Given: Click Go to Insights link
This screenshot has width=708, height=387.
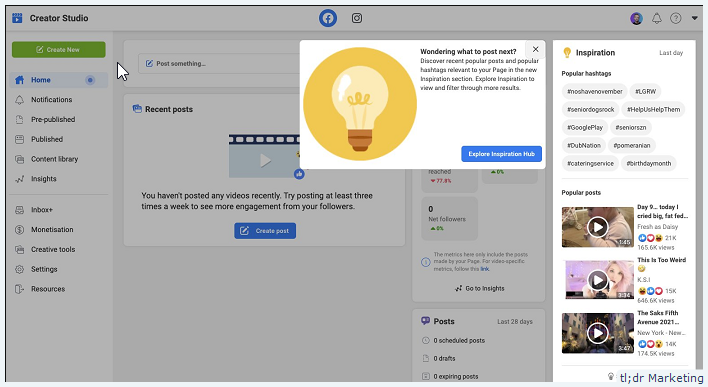Looking at the screenshot, I should [x=480, y=289].
